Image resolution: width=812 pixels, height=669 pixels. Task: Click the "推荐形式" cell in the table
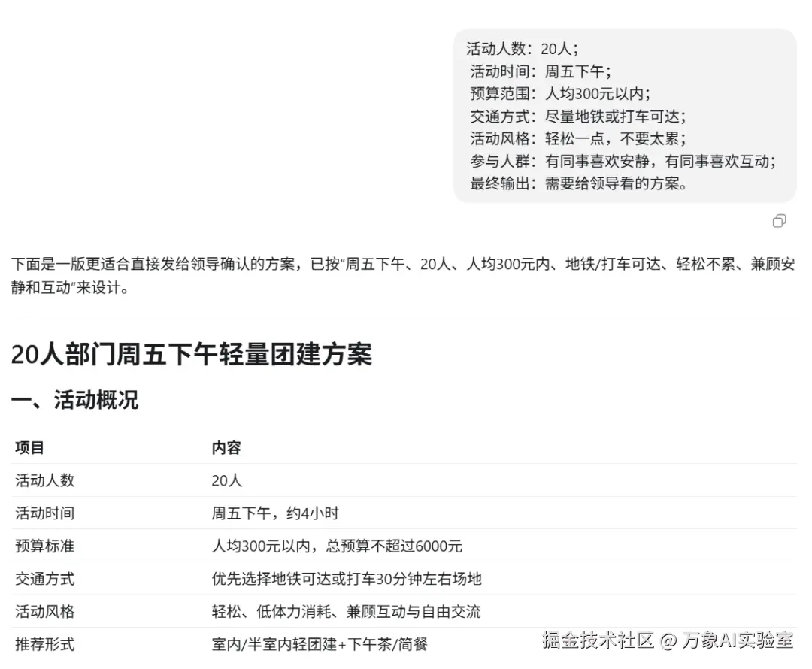(45, 644)
